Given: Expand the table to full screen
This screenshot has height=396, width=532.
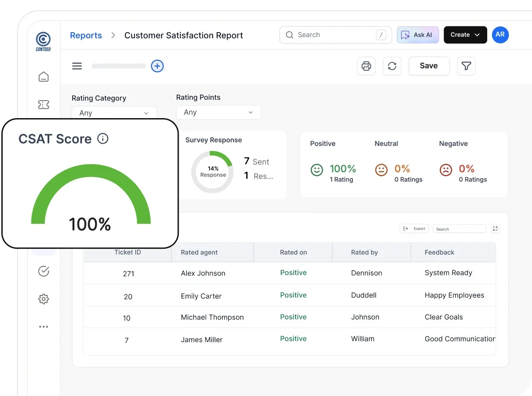Looking at the screenshot, I should click(495, 229).
